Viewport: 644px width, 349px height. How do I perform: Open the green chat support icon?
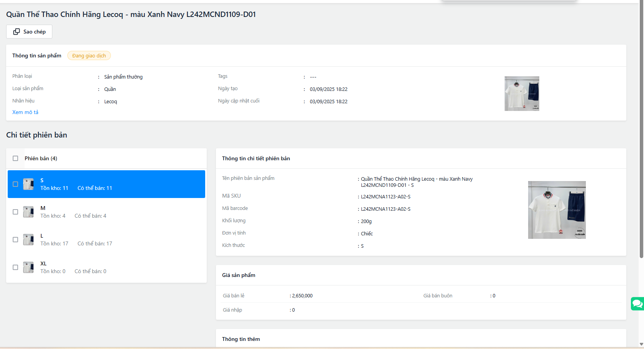637,304
